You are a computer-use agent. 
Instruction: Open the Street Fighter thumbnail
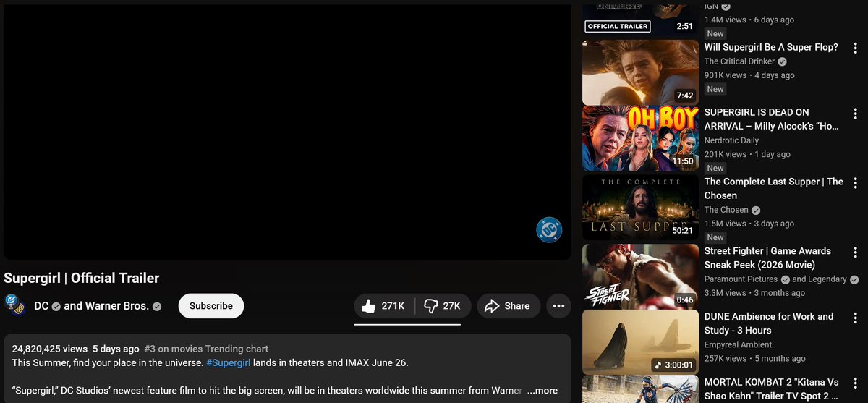641,276
